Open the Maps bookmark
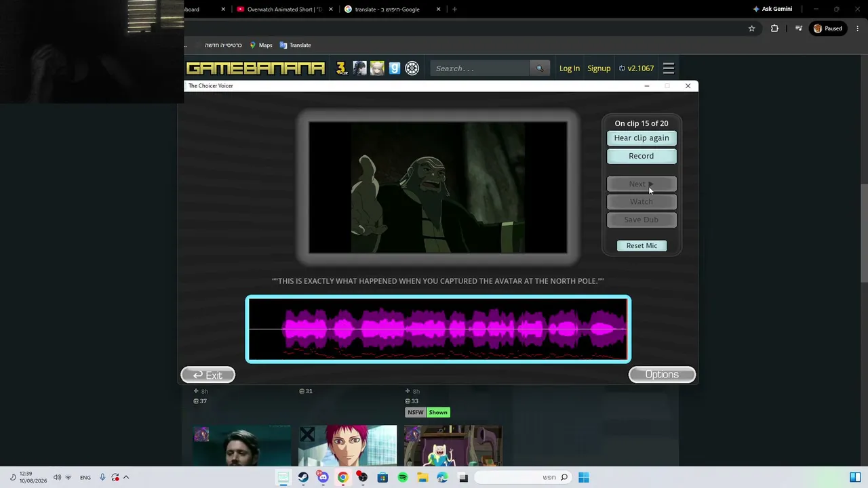This screenshot has height=488, width=868. [x=260, y=45]
